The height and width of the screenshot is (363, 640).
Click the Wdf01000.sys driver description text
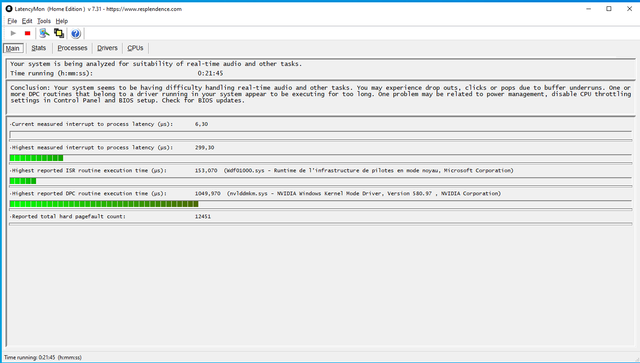tap(369, 170)
